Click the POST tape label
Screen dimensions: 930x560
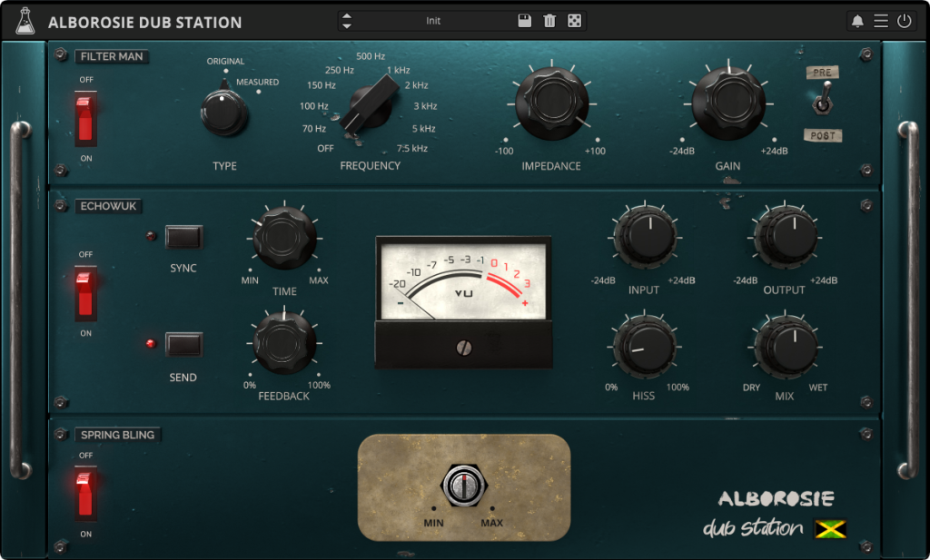coord(823,136)
